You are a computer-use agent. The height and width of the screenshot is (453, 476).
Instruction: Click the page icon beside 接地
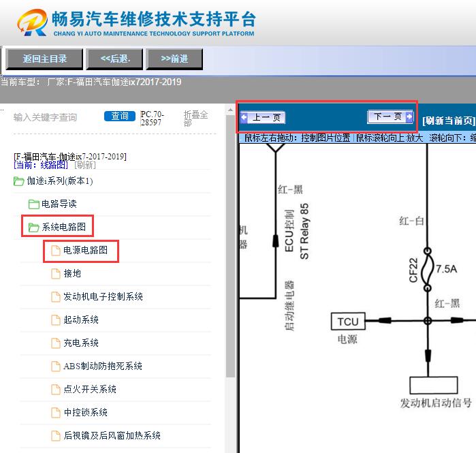point(56,274)
